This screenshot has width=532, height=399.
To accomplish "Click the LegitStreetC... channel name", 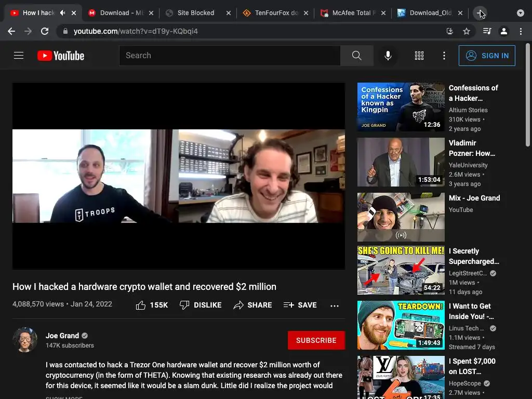I will [468, 273].
